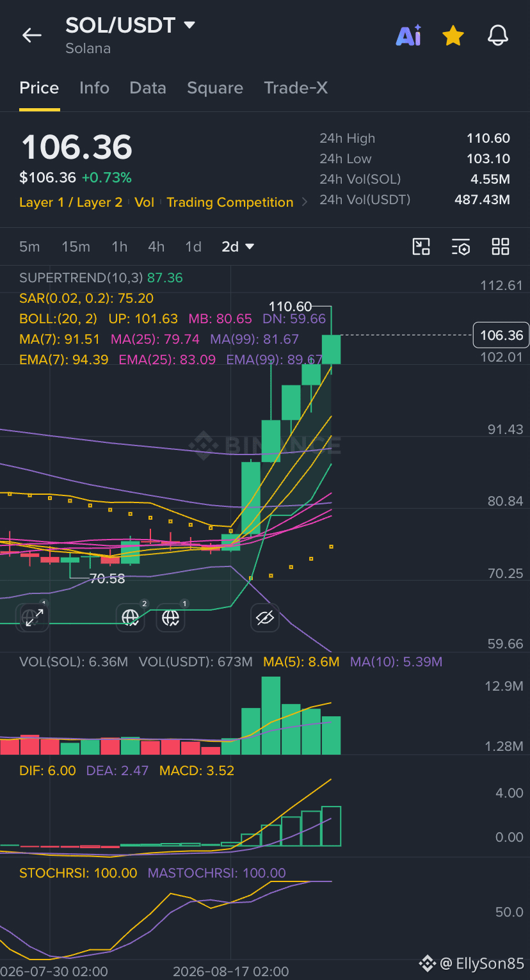Select the 5m timeframe
The image size is (530, 980).
point(29,246)
